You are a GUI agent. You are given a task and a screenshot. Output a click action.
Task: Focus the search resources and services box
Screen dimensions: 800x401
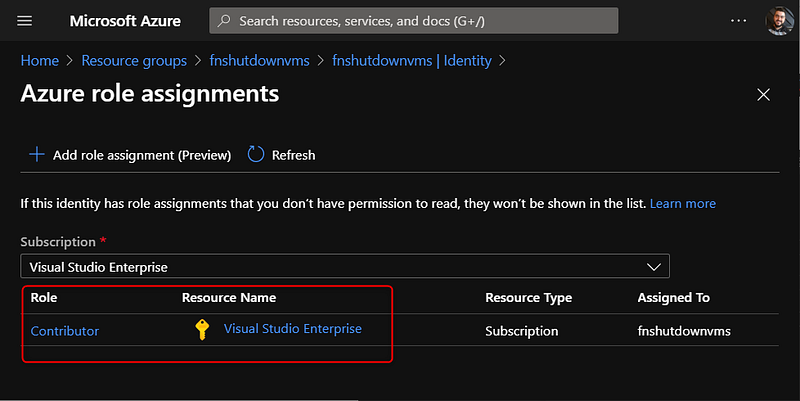(x=420, y=21)
